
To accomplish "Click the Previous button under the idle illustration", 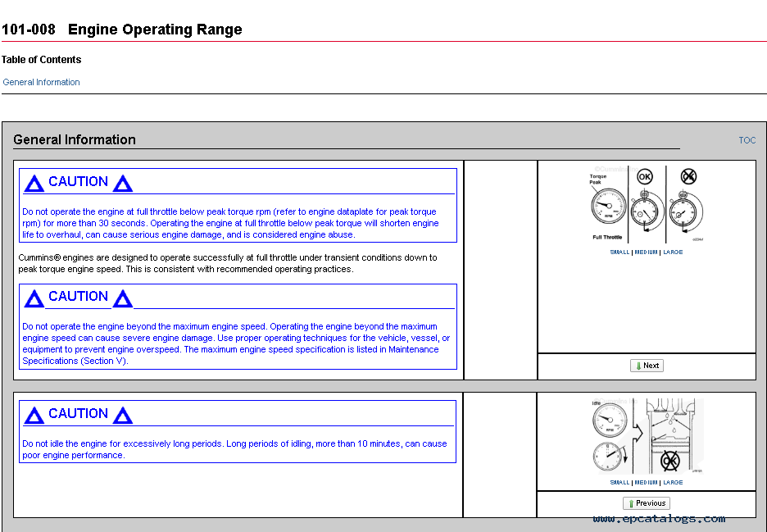I will point(647,503).
